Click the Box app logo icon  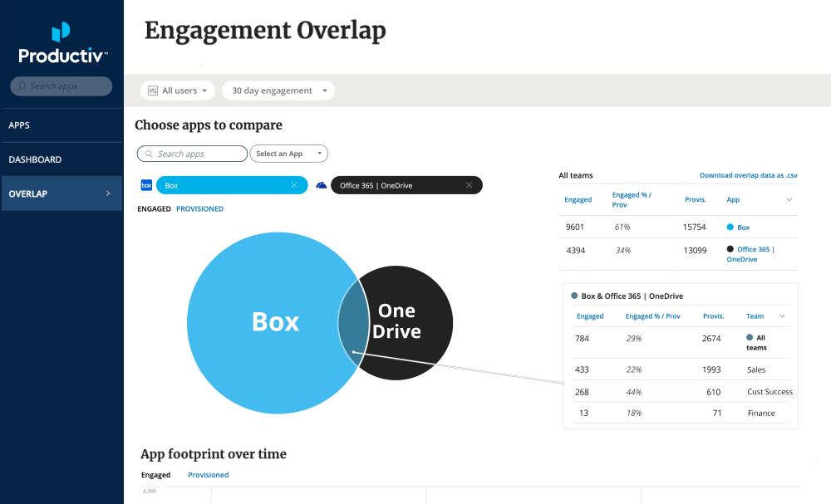(x=146, y=185)
